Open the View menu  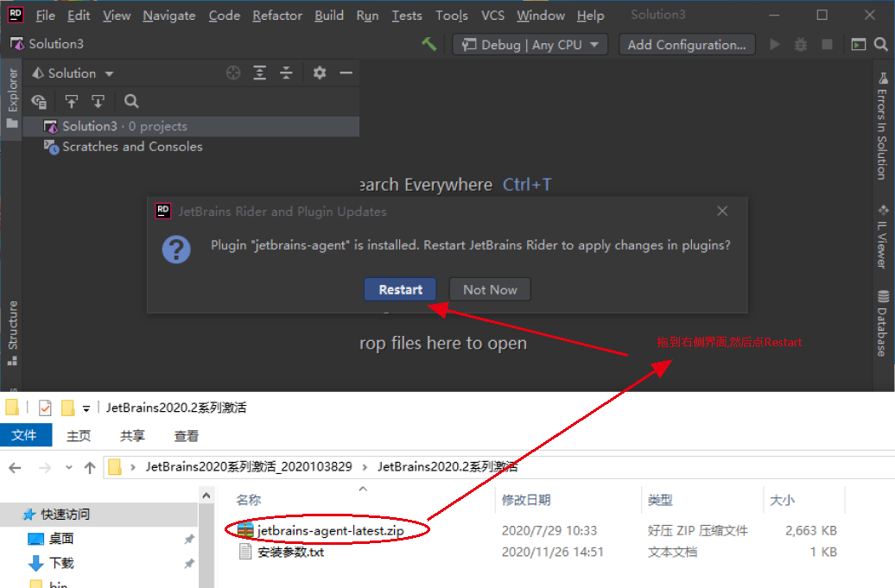[x=117, y=16]
